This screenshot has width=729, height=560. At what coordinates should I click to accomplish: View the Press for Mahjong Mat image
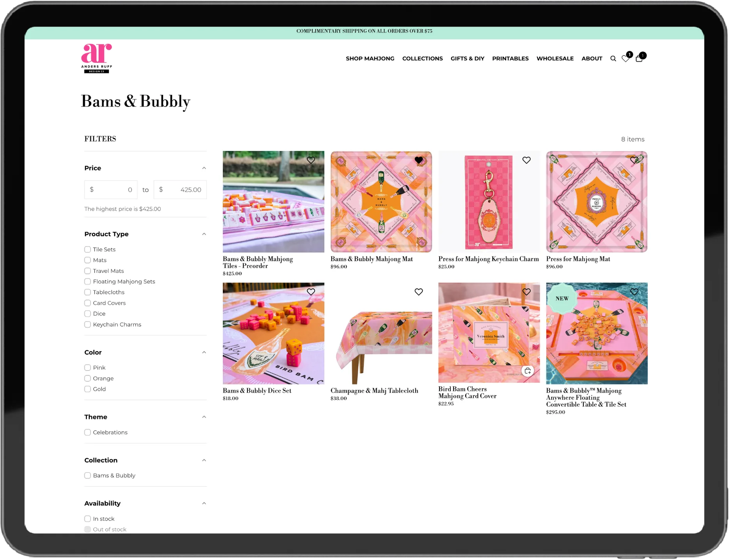(597, 202)
